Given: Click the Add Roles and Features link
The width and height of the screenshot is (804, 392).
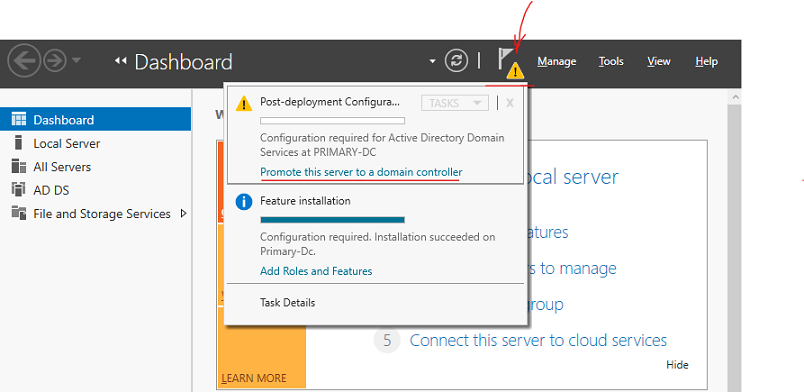Looking at the screenshot, I should click(316, 271).
